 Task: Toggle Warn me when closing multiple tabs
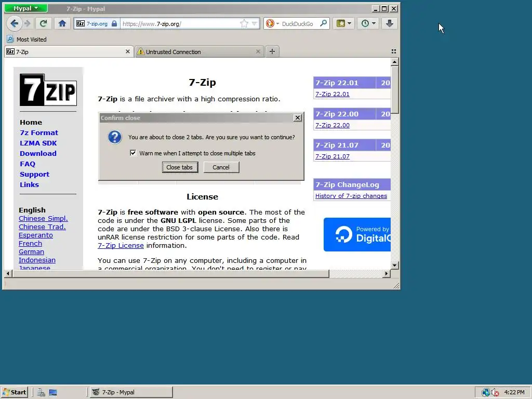[133, 153]
